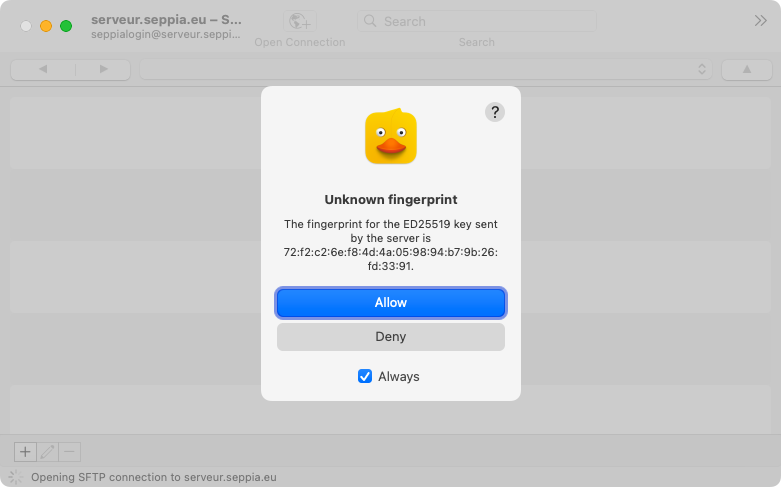Click the pencil edit bookmark button
Image resolution: width=781 pixels, height=487 pixels.
click(x=47, y=452)
